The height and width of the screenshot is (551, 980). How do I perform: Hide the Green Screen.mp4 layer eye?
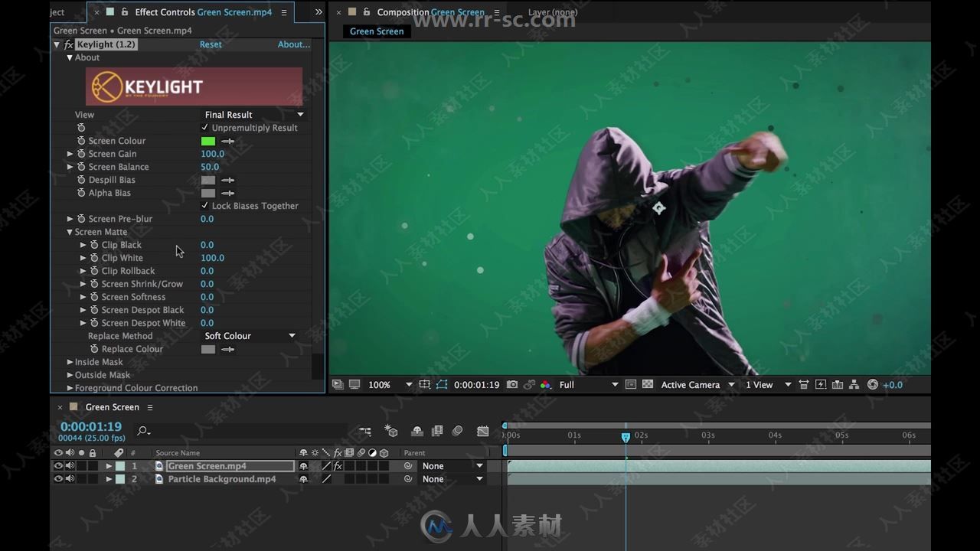click(x=58, y=466)
